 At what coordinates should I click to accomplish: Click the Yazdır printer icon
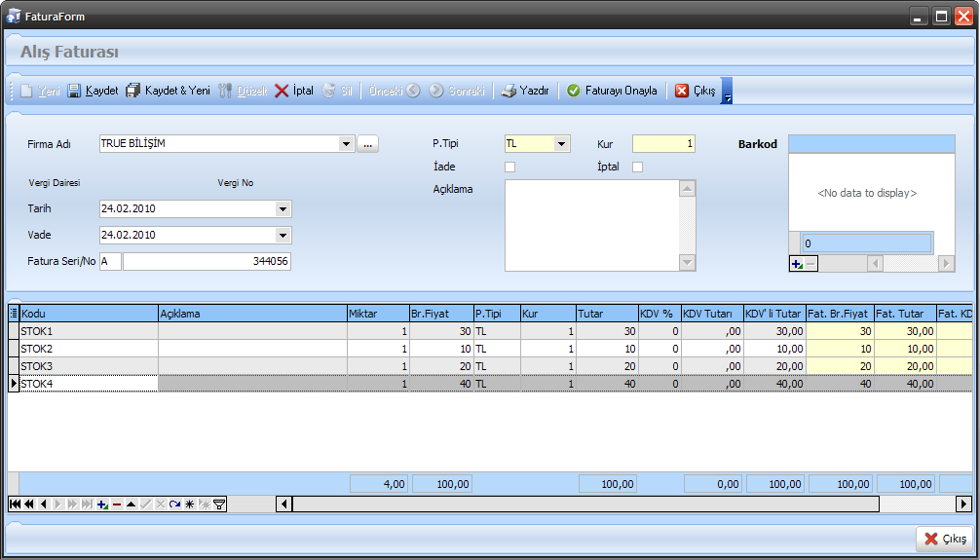tap(509, 91)
